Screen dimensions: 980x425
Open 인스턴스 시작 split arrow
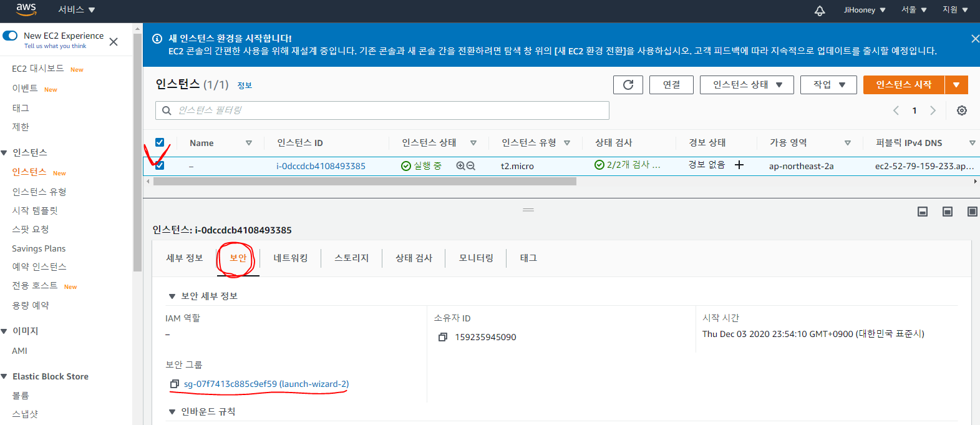(956, 85)
